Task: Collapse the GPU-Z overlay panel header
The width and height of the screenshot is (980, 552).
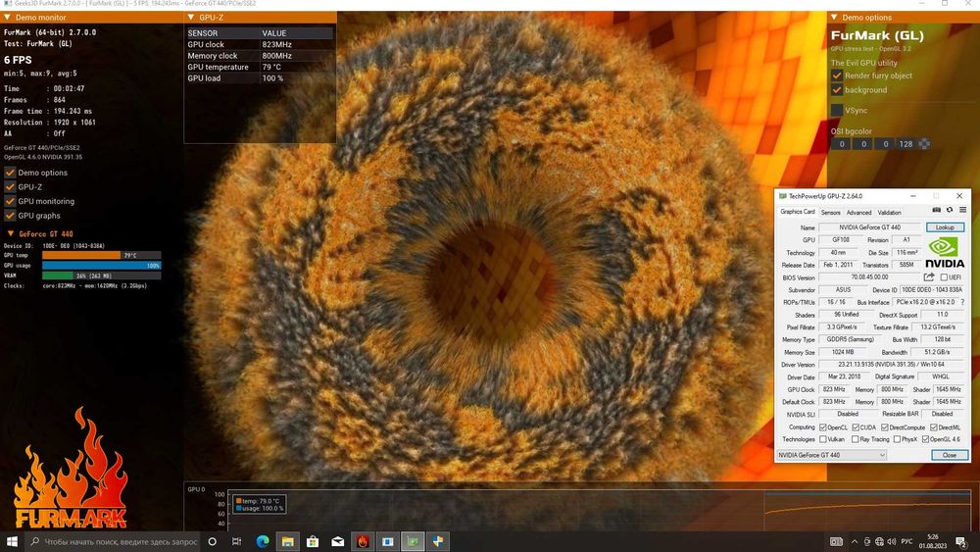Action: [x=191, y=18]
